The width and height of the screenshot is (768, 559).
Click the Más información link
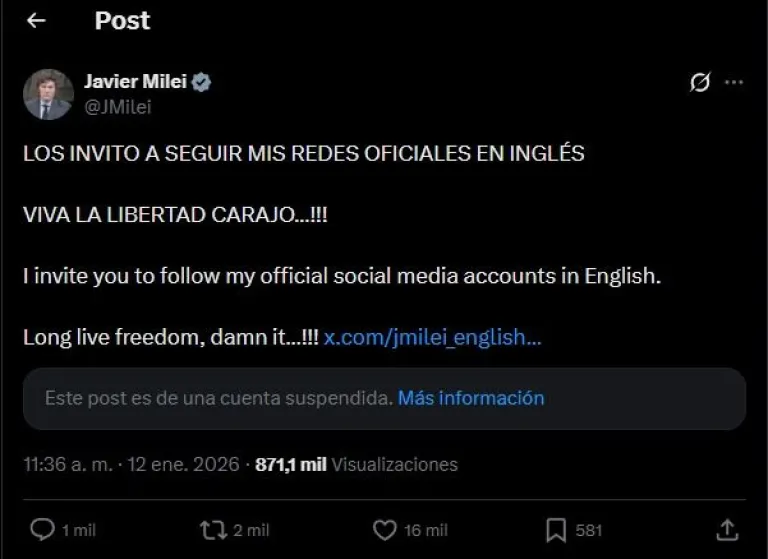coord(471,398)
